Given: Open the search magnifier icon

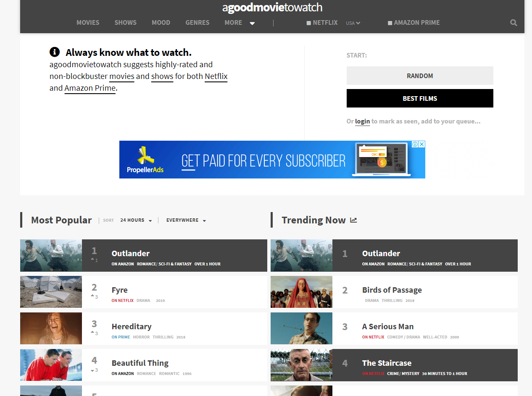Looking at the screenshot, I should point(514,23).
